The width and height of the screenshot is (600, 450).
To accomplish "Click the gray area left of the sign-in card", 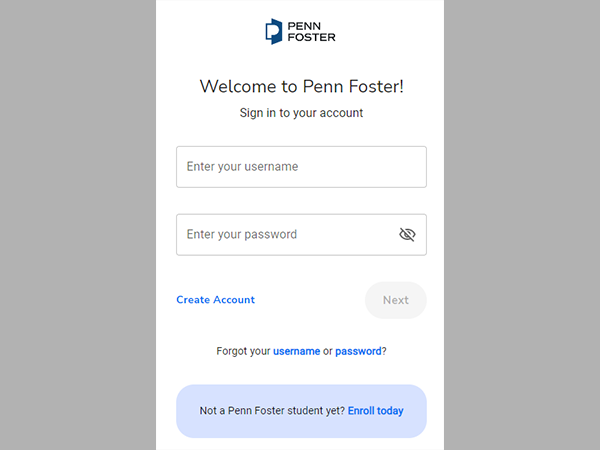I will pos(78,225).
